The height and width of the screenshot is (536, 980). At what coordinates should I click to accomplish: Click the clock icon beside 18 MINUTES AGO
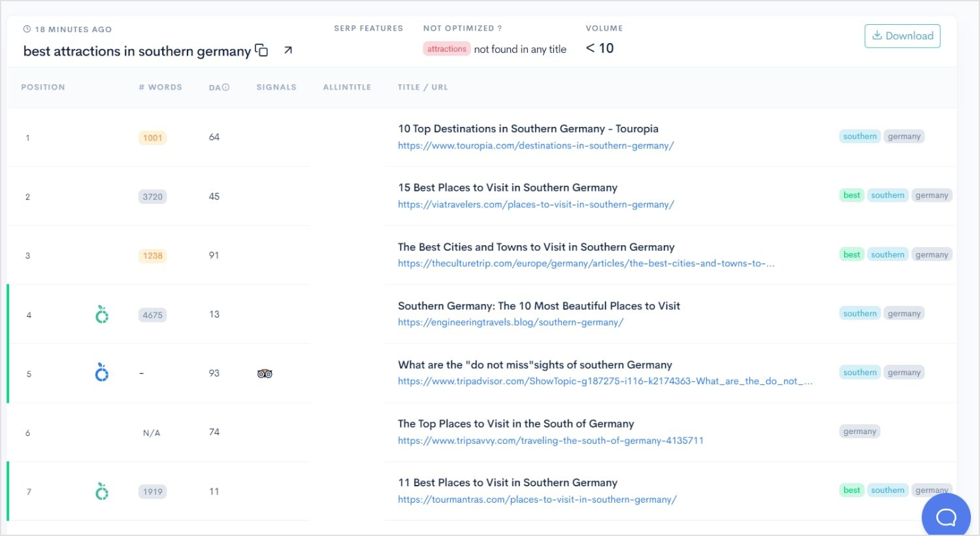tap(26, 29)
